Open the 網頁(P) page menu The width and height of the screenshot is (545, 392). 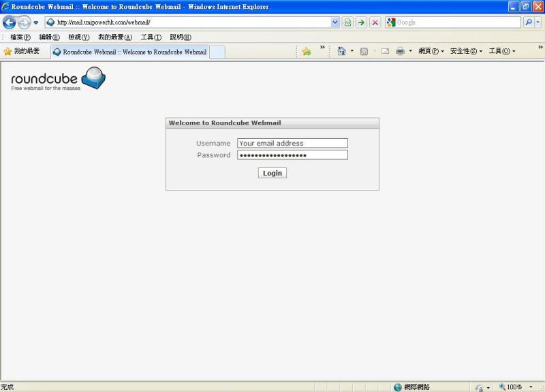pos(431,51)
